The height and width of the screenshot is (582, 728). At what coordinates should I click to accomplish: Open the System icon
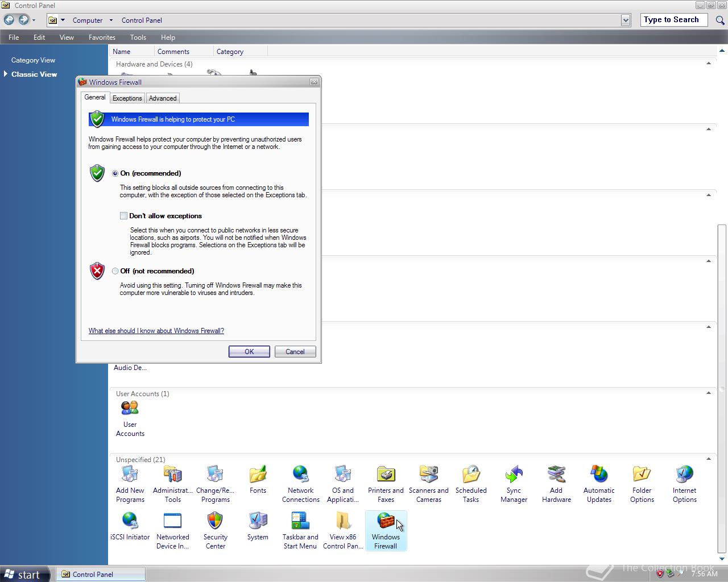click(258, 526)
